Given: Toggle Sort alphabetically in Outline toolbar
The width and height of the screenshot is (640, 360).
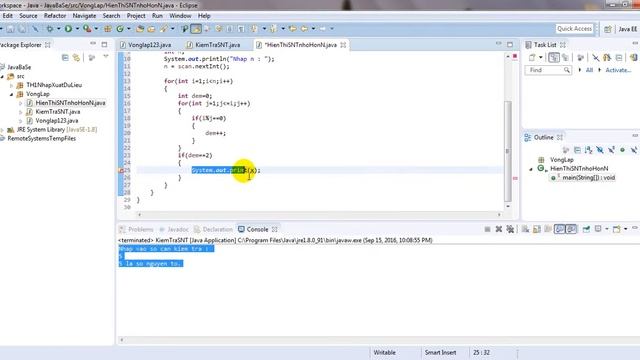Looking at the screenshot, I should point(588,150).
